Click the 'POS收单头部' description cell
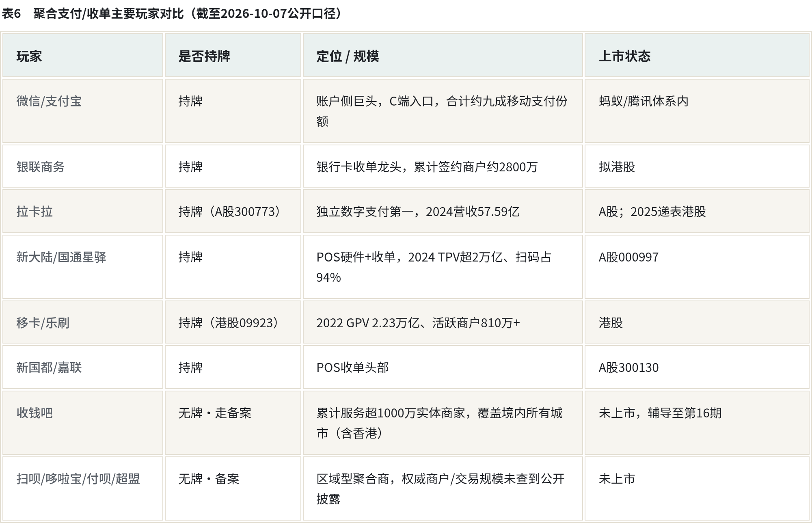This screenshot has width=812, height=523. click(443, 367)
